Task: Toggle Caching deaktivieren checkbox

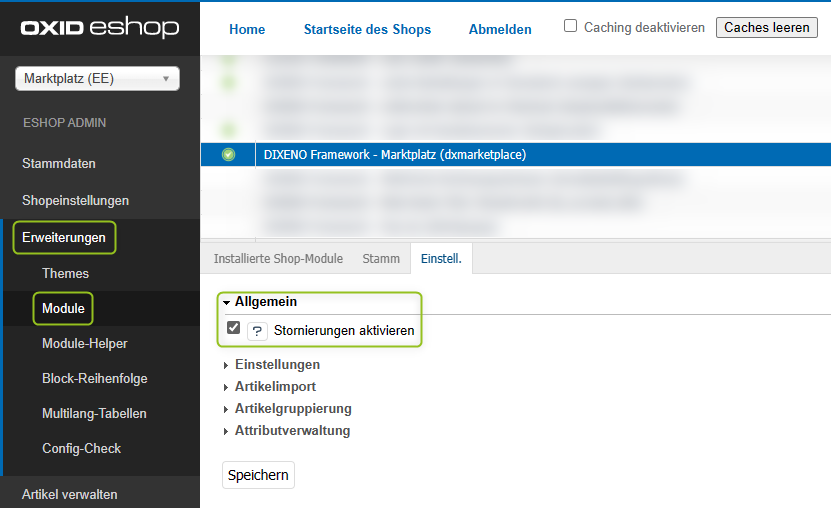Action: point(570,26)
